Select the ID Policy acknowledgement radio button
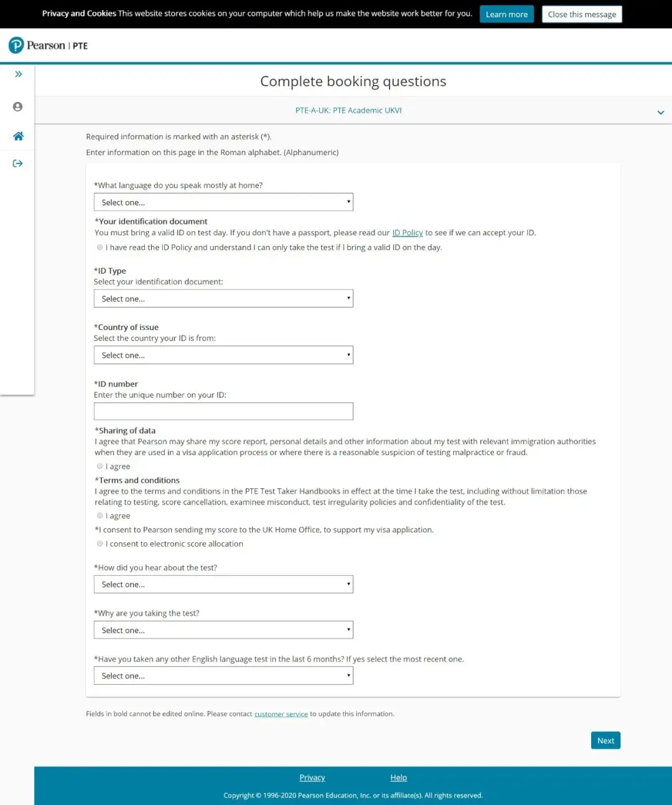Screen dimensions: 672x805 (x=100, y=247)
